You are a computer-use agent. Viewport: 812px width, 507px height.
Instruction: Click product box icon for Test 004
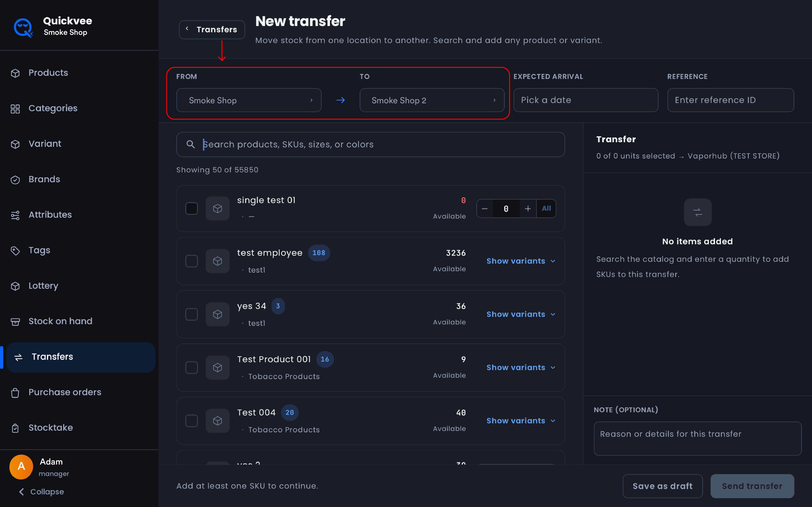click(x=217, y=420)
